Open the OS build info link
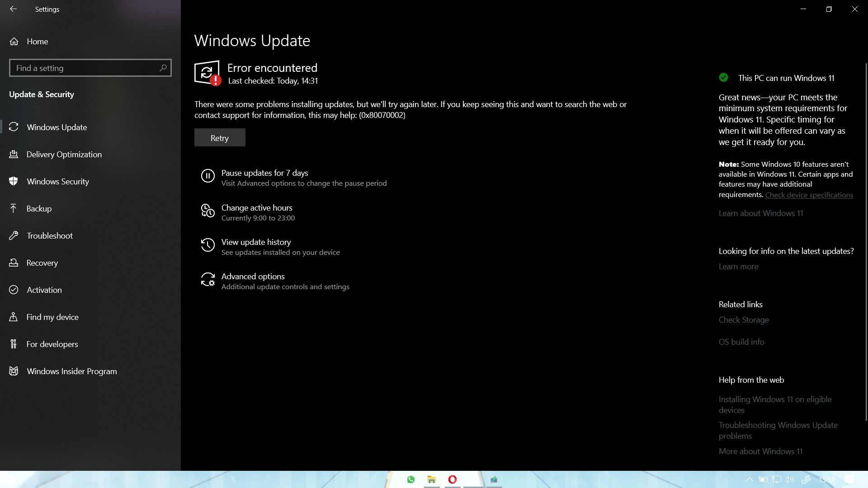Image resolution: width=868 pixels, height=488 pixels. coord(741,342)
